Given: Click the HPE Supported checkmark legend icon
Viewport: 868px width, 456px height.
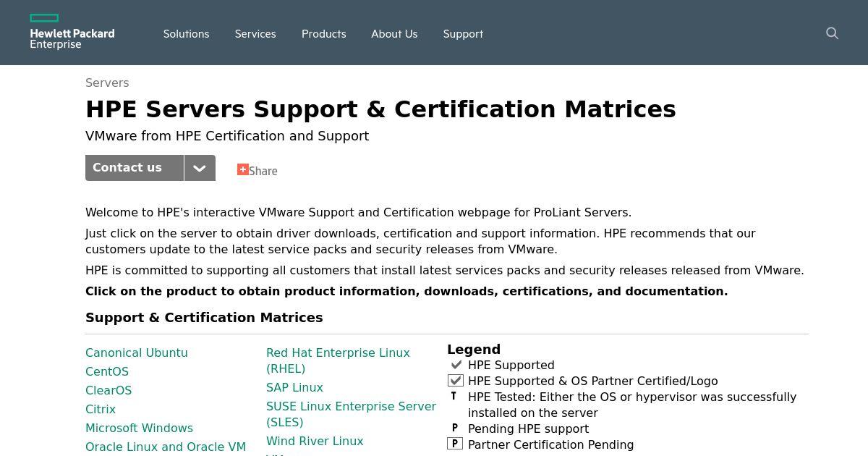Looking at the screenshot, I should point(456,365).
